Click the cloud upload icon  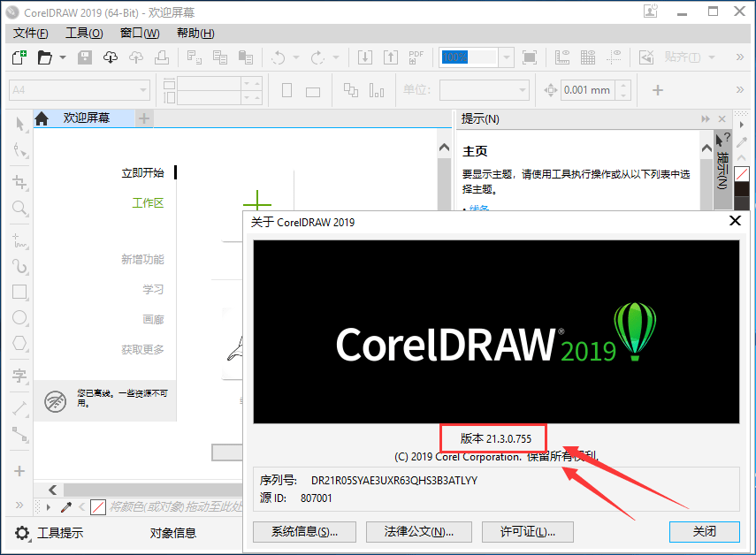[136, 57]
